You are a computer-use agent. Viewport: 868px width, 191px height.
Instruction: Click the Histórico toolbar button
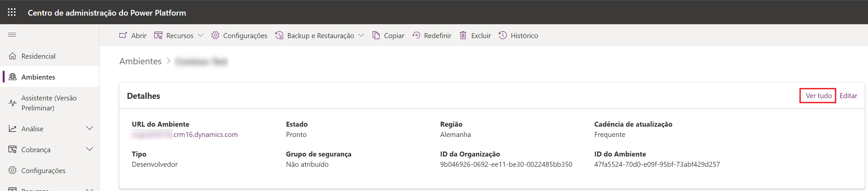518,35
